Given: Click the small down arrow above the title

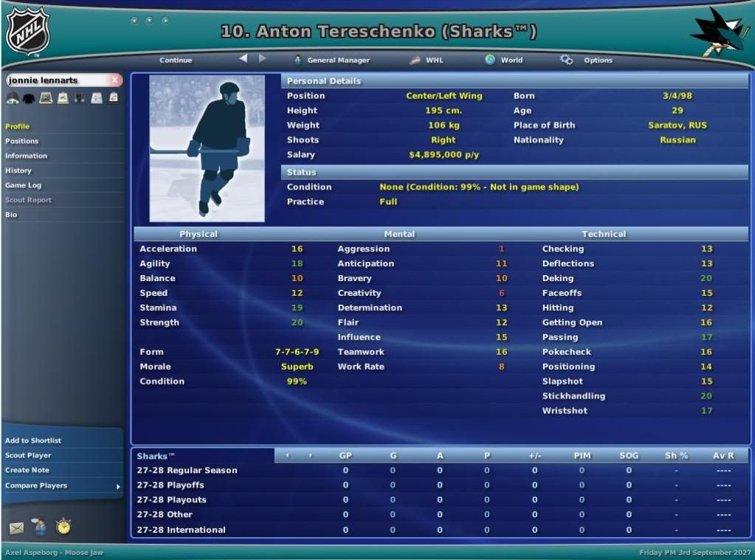Looking at the screenshot, I should [150, 21].
